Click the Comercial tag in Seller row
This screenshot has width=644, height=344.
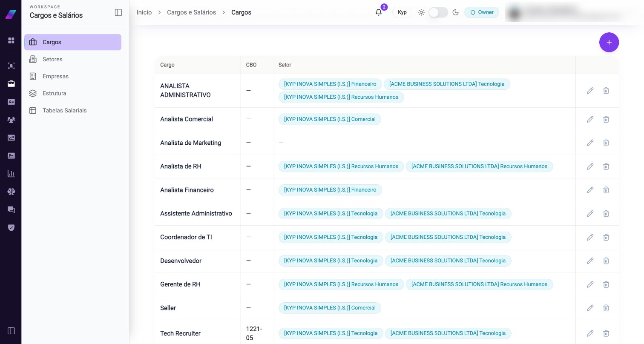coord(330,308)
